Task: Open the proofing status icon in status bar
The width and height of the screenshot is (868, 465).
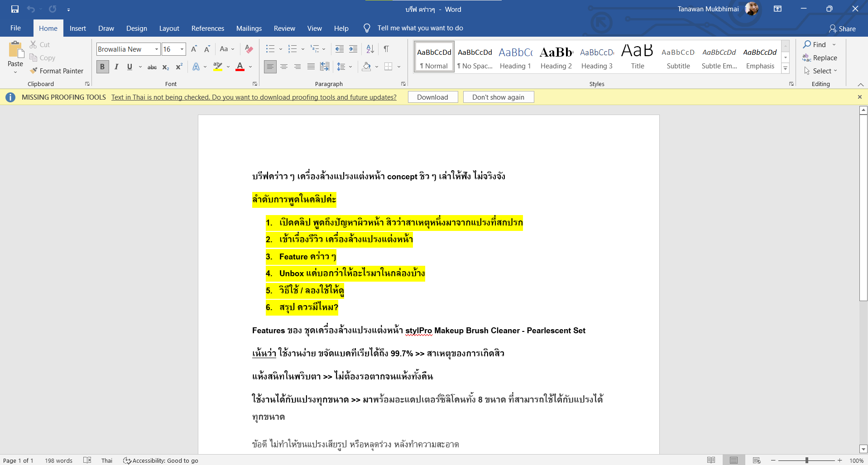Action: pos(87,460)
